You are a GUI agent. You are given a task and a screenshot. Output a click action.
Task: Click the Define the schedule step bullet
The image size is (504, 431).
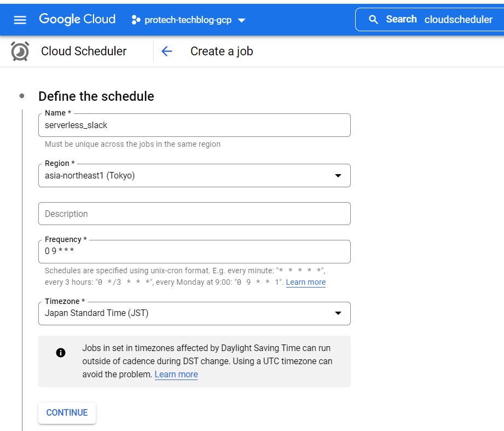[22, 96]
